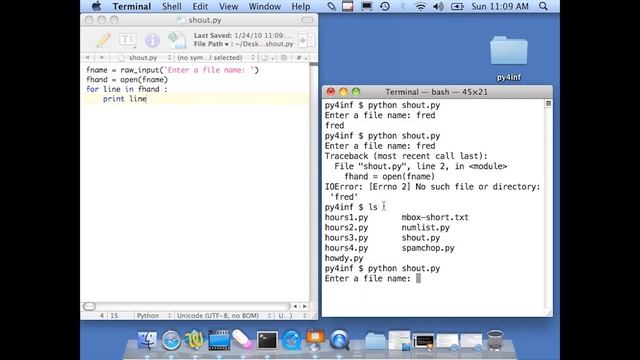Viewport: 640px width, 360px height.
Task: Click the Wi-Fi menu bar icon
Action: tap(420, 6)
